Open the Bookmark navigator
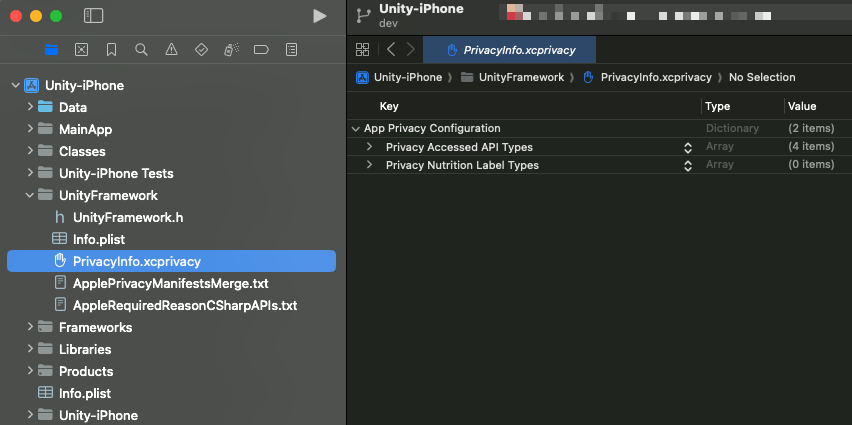This screenshot has height=425, width=852. click(111, 50)
